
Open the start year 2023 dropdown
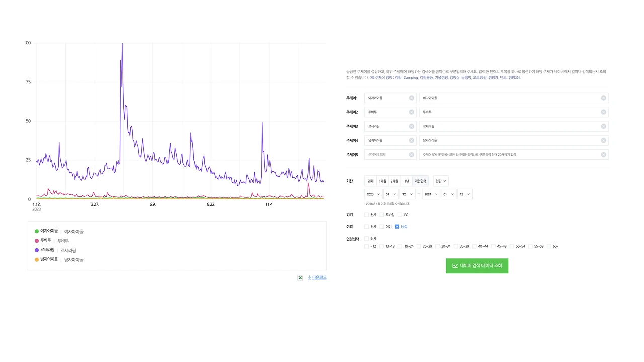pyautogui.click(x=373, y=194)
